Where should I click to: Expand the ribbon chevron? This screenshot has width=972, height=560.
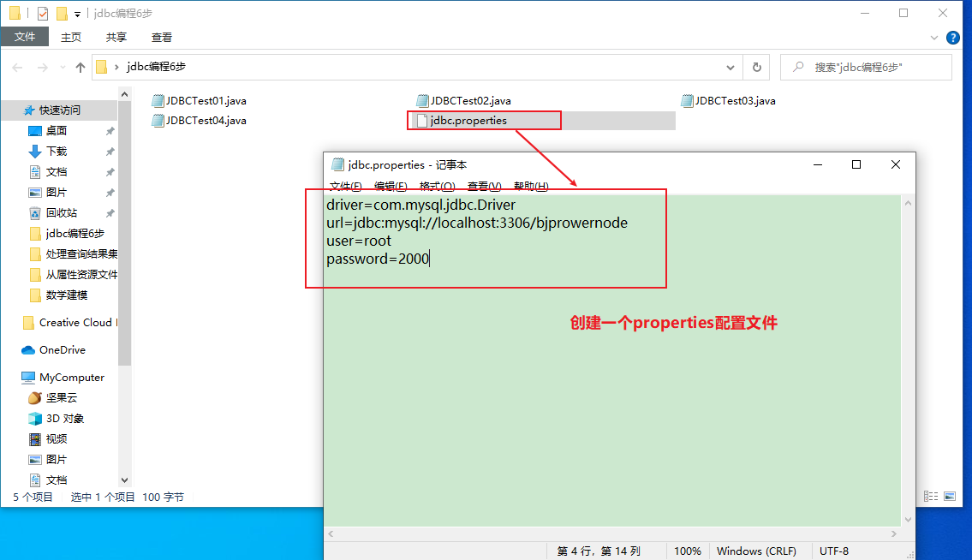point(934,38)
